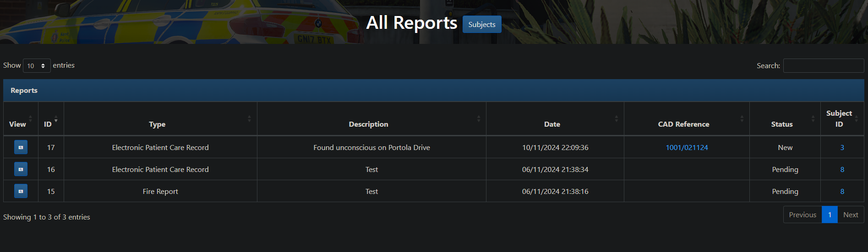Focus the Search input field
The width and height of the screenshot is (868, 252).
(x=823, y=66)
